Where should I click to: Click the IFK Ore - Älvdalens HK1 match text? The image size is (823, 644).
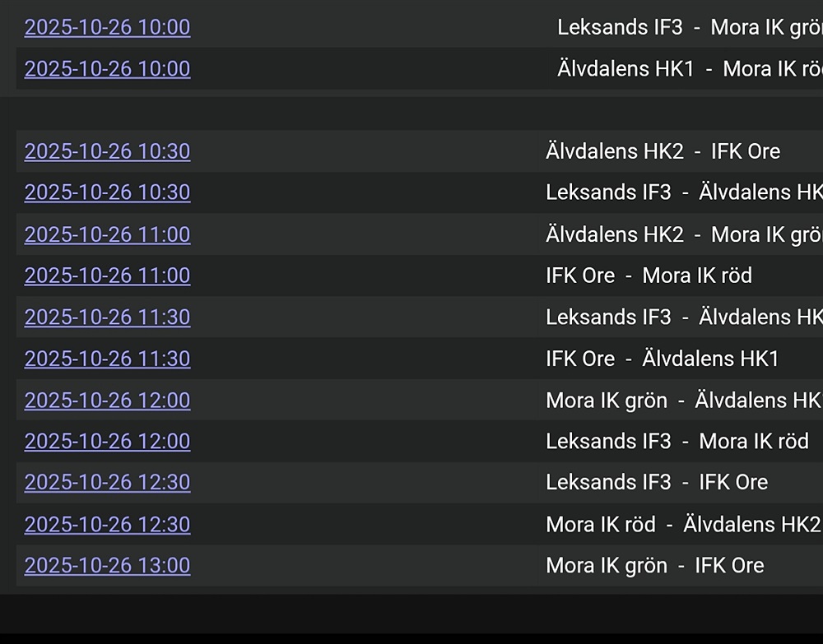662,359
